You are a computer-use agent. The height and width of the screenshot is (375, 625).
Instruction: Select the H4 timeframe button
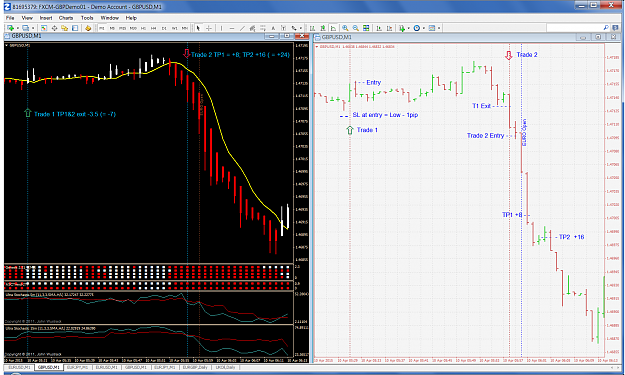pos(153,28)
